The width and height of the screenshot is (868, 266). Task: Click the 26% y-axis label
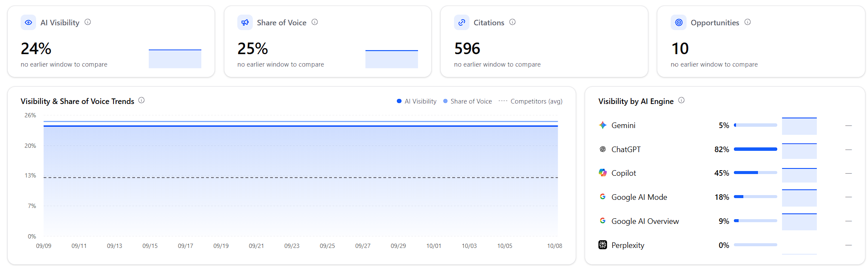point(30,115)
